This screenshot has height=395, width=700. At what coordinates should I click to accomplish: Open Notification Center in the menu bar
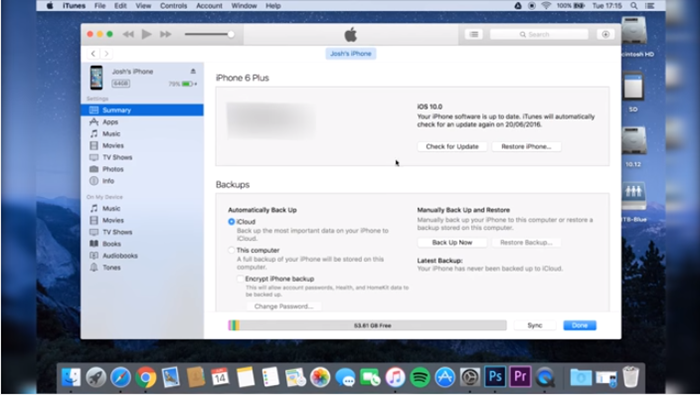point(650,6)
